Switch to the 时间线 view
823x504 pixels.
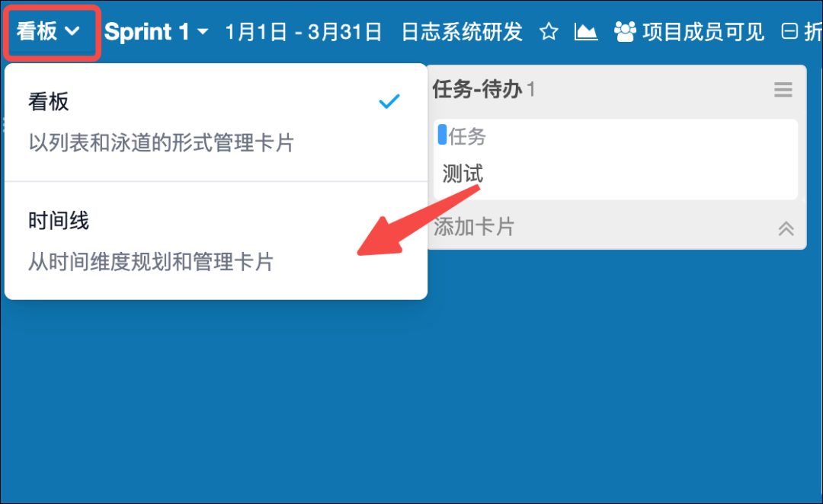216,241
